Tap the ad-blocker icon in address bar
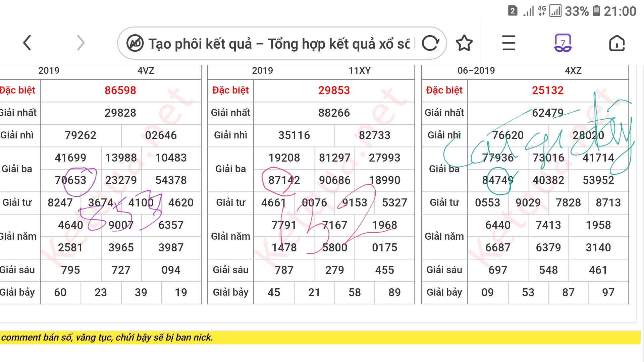 click(135, 43)
